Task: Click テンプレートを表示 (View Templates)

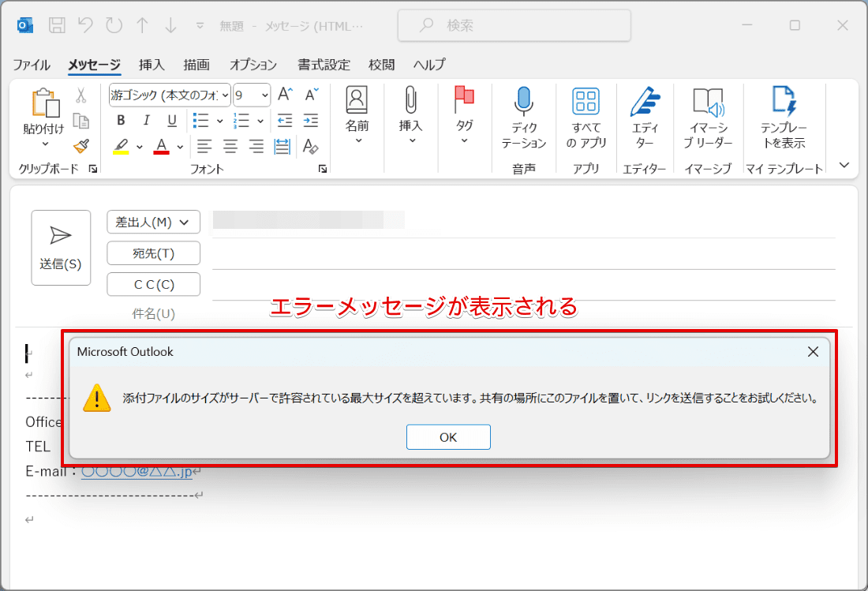Action: [784, 119]
